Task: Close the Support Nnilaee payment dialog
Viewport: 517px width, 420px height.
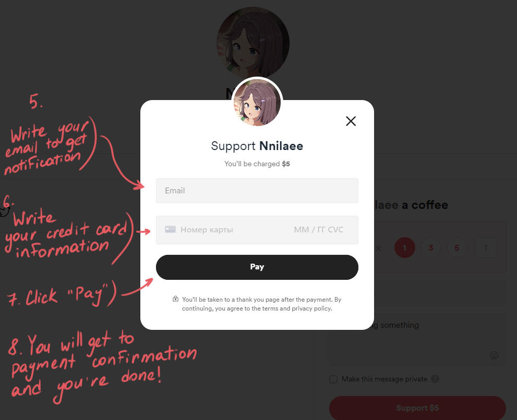Action: coord(351,121)
